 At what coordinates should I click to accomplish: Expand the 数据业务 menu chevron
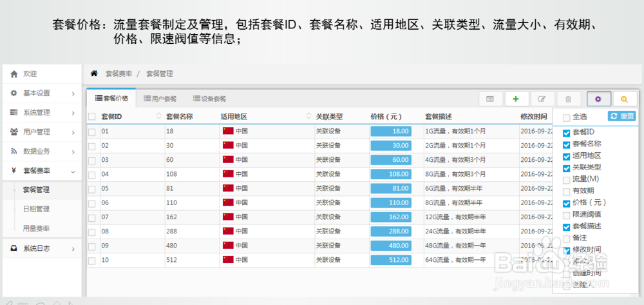(x=73, y=152)
